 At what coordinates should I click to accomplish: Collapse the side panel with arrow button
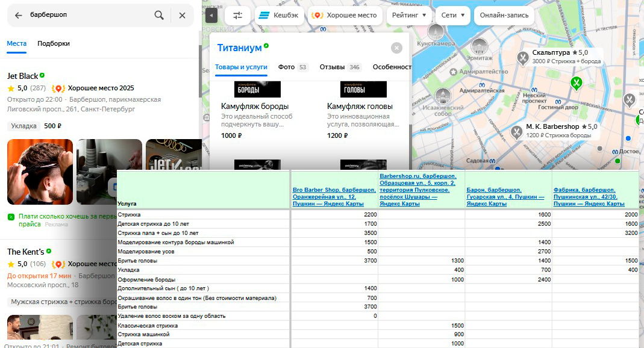click(211, 16)
